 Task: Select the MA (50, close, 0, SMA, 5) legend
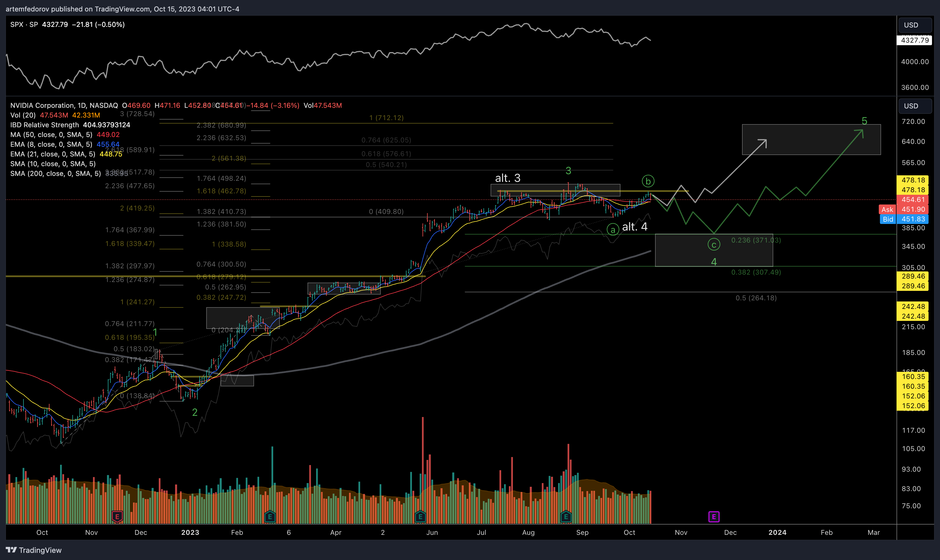(51, 135)
